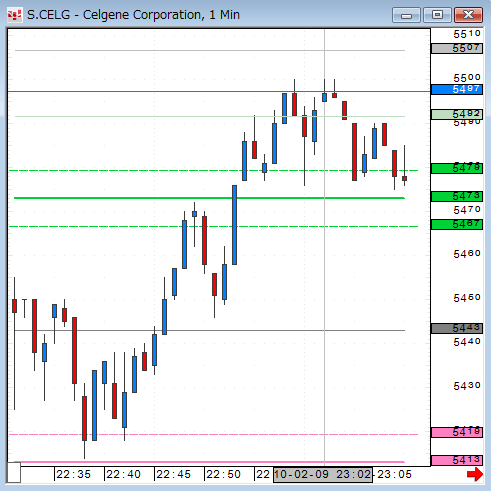491x491 pixels.
Task: Select the pink 5413 price label
Action: [x=457, y=460]
